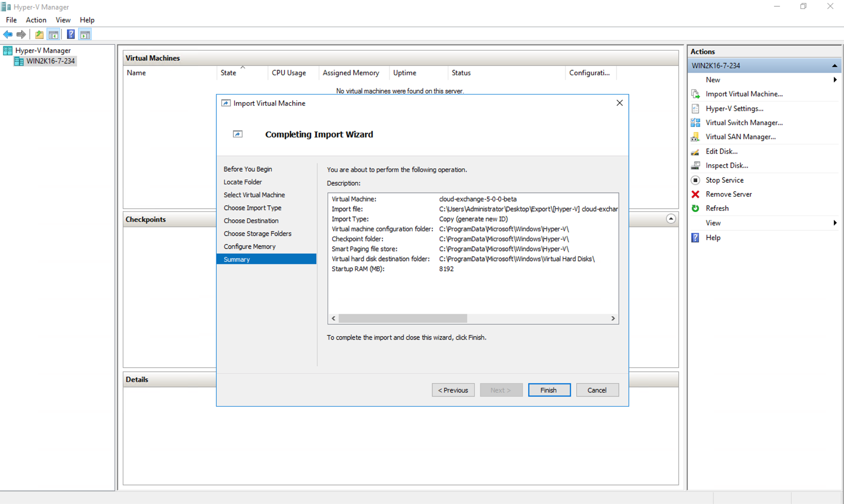Toggle the Show/Hide Action Pane toolbar icon

85,35
